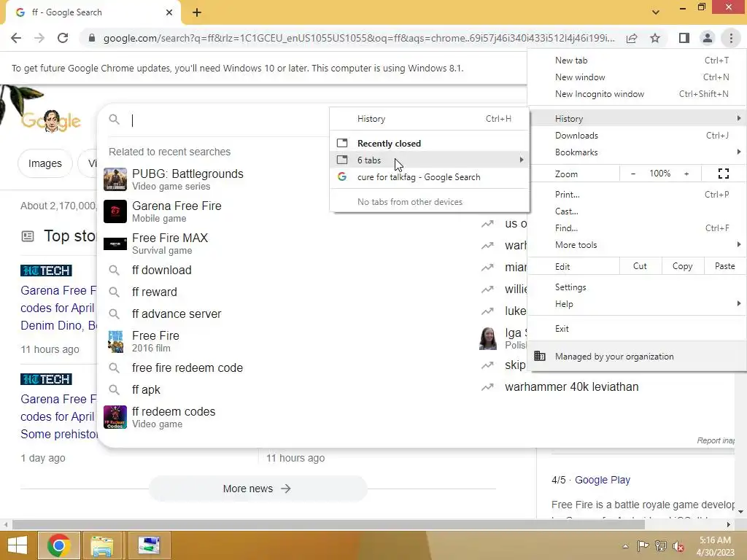Click the tab search chevron icon
Image resolution: width=747 pixels, height=560 pixels.
[x=656, y=12]
